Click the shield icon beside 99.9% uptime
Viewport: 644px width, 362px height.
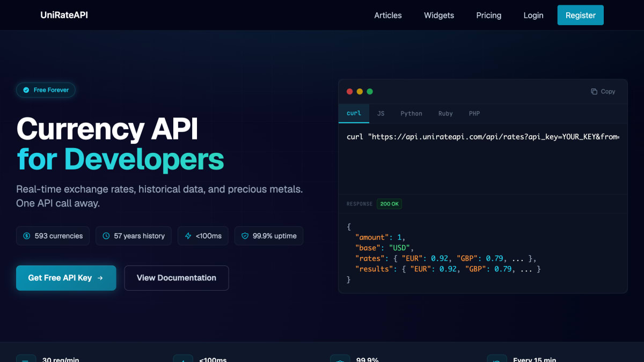[245, 236]
